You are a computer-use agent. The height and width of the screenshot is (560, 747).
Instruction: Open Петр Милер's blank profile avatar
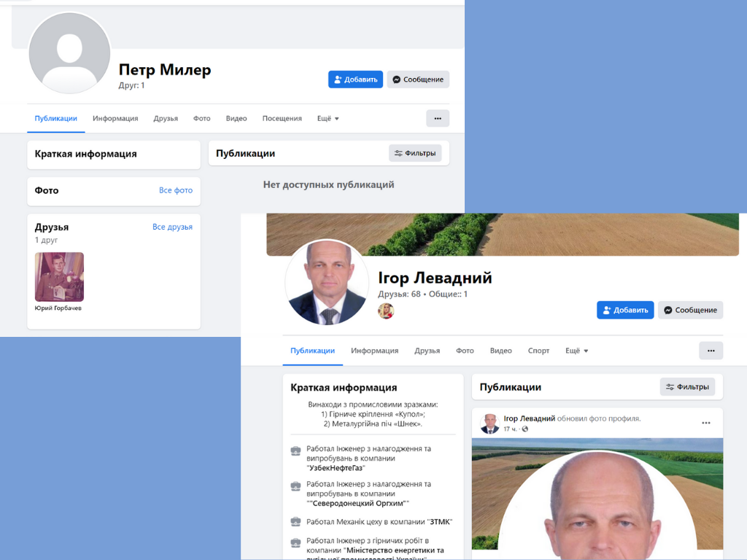[x=69, y=52]
